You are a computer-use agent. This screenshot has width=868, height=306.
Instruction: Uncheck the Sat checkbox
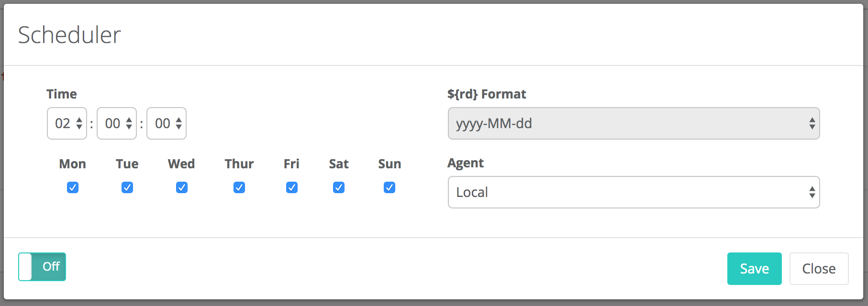(x=339, y=187)
